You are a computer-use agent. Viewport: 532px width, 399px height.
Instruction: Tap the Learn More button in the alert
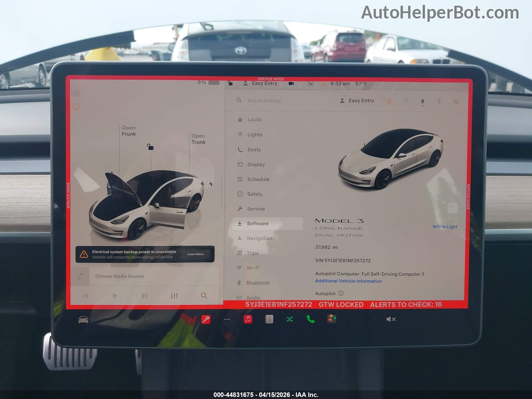196,254
